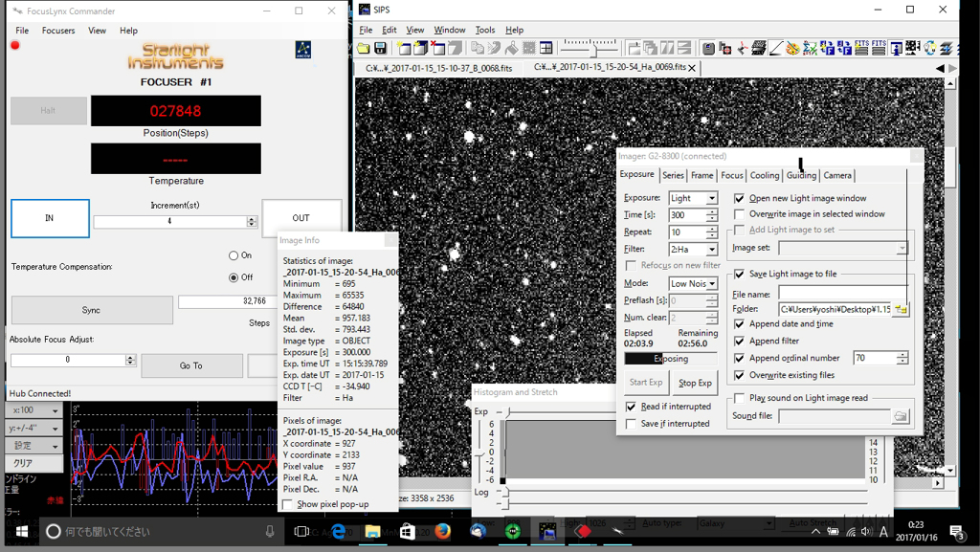This screenshot has width=980, height=552.
Task: Close the Ha_0069.fits document tab
Action: [x=692, y=68]
